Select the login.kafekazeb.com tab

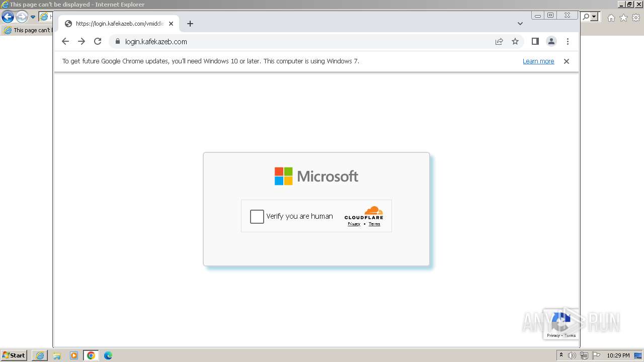click(x=119, y=24)
